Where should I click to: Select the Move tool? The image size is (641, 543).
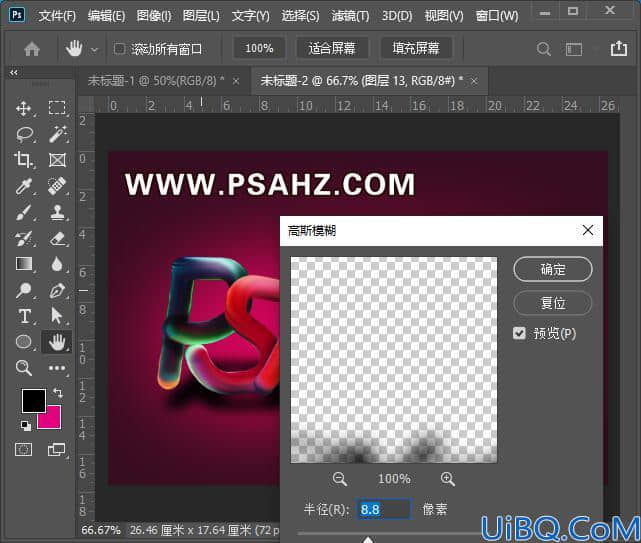pyautogui.click(x=24, y=108)
